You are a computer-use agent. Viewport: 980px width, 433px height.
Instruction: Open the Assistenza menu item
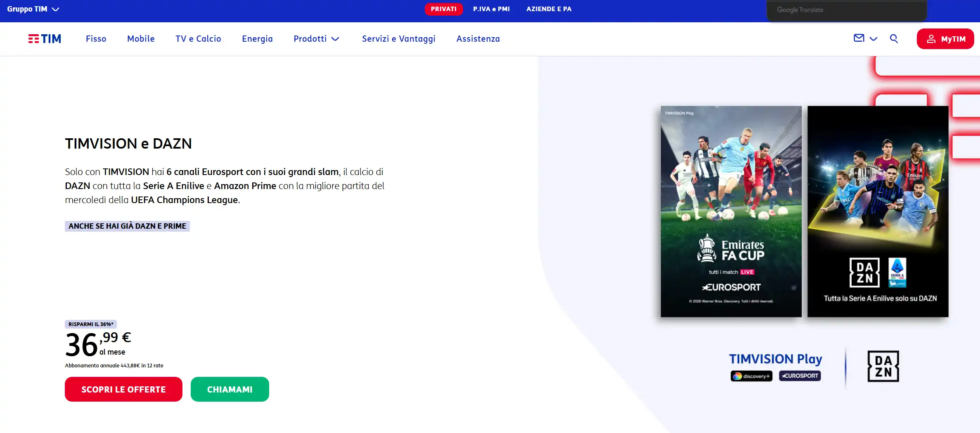(x=478, y=39)
